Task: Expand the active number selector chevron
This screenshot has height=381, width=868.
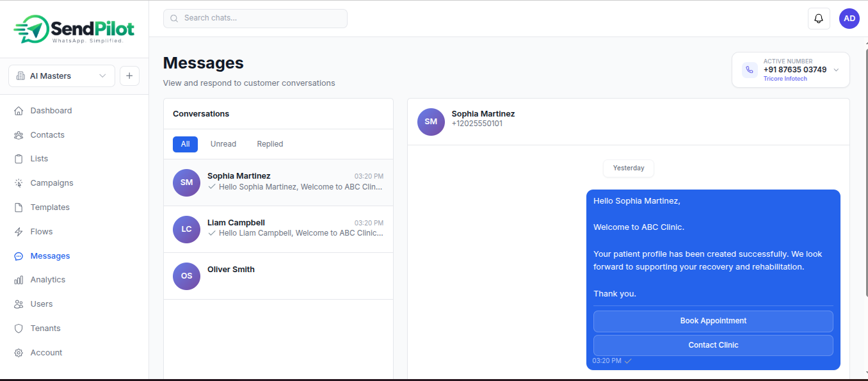Action: [x=836, y=70]
